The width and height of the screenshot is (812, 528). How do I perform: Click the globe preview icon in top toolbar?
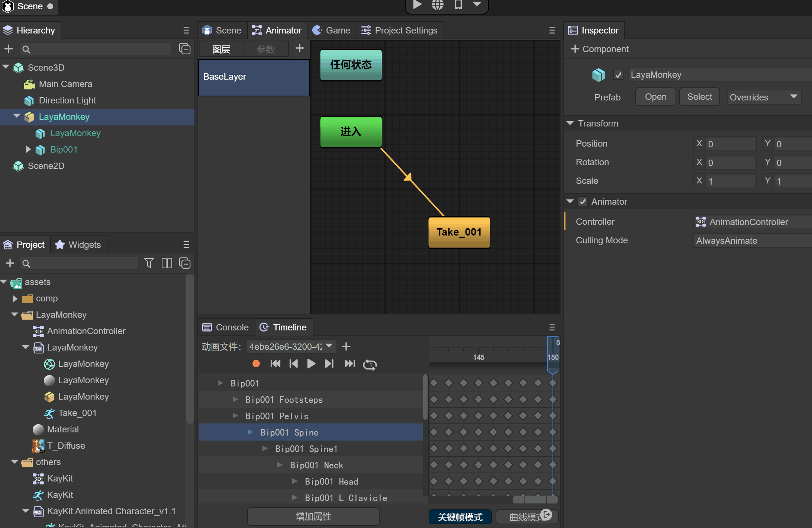pos(438,5)
